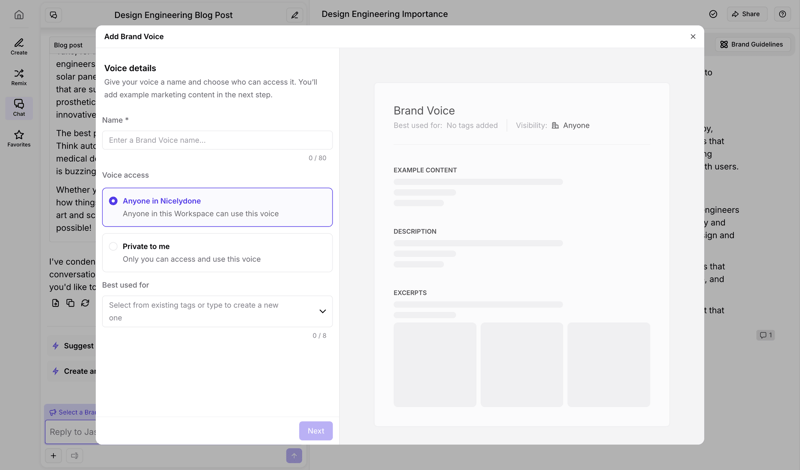The width and height of the screenshot is (800, 470).
Task: Click the speaker icon beside plus button
Action: (x=74, y=456)
